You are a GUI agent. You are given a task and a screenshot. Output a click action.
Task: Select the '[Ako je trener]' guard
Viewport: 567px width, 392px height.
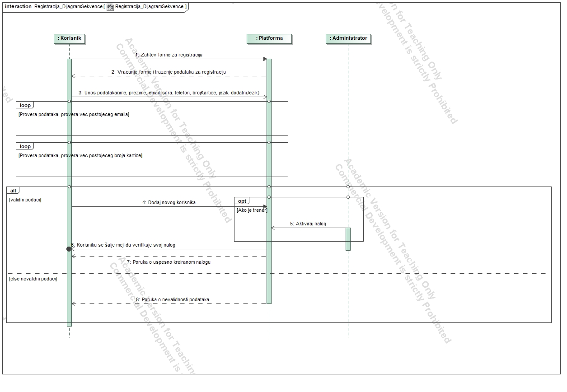[252, 210]
